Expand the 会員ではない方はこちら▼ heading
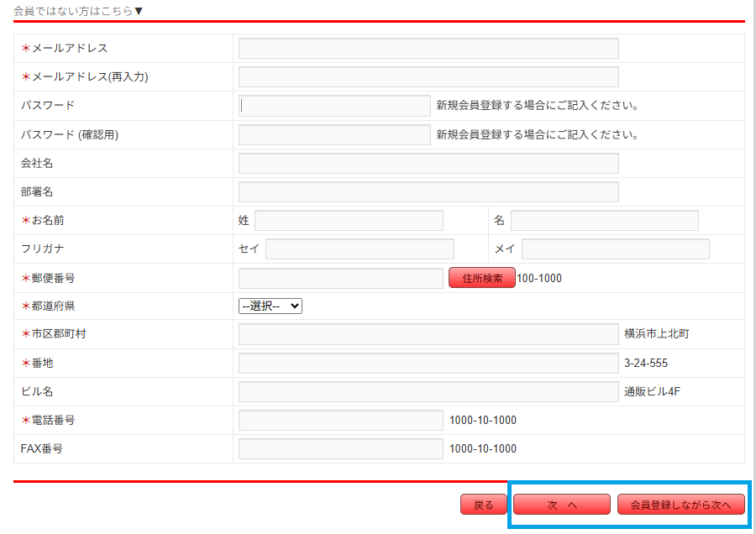 coord(78,11)
